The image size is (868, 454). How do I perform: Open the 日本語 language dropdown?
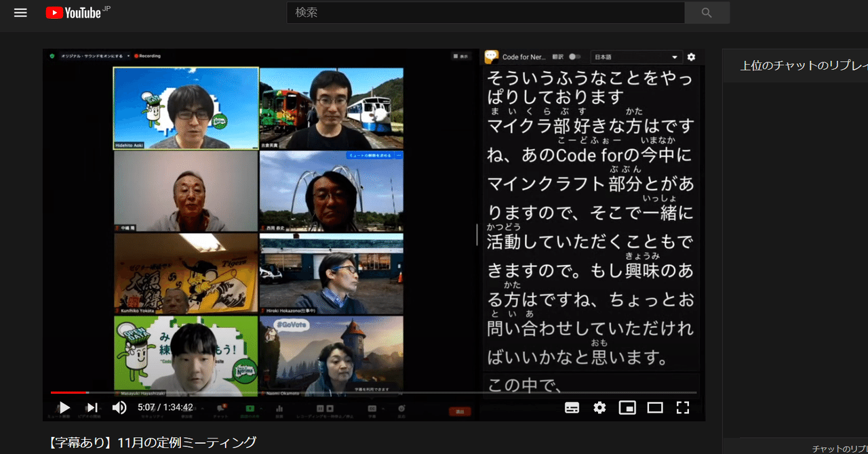637,57
